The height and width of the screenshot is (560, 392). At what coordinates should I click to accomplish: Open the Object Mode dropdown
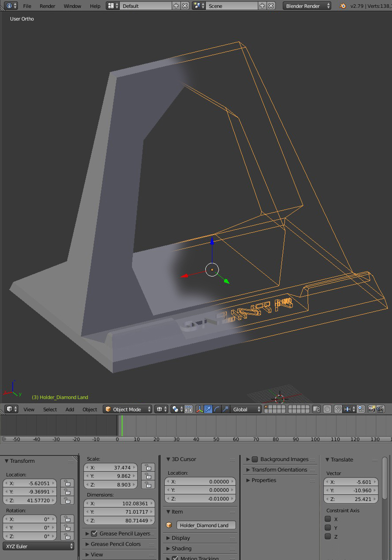point(127,409)
